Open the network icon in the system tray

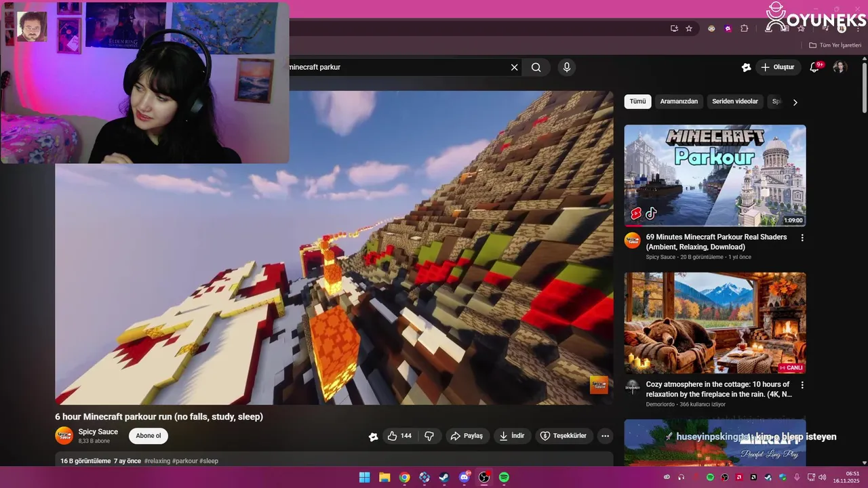pos(812,478)
